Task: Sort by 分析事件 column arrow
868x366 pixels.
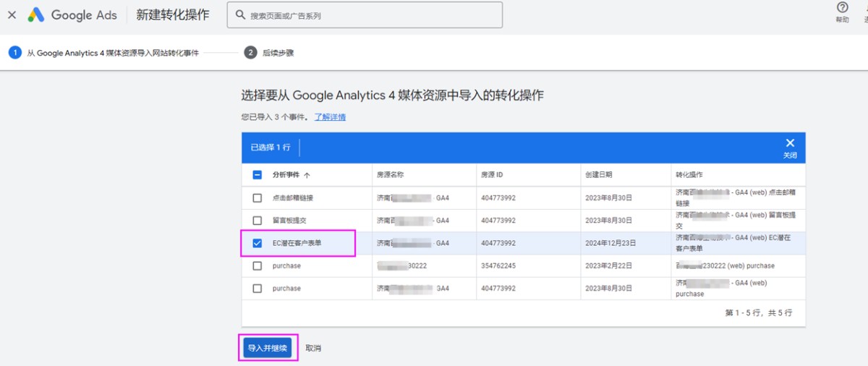Action: (307, 175)
